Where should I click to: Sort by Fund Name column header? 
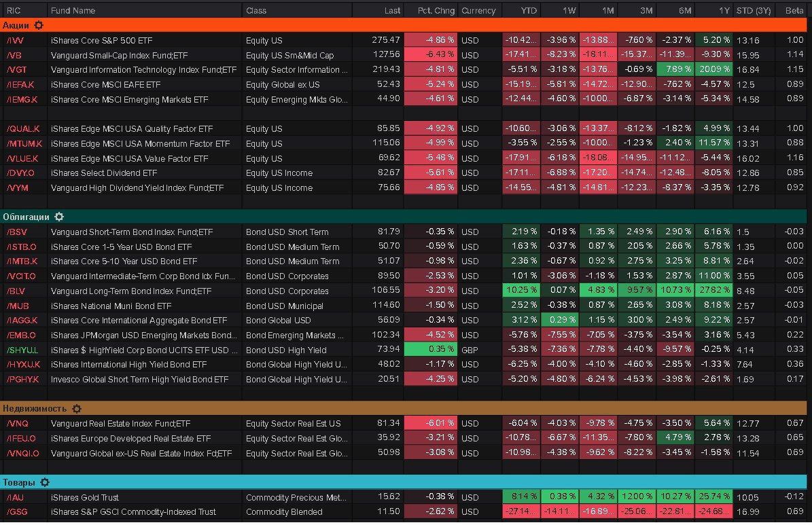(x=73, y=10)
